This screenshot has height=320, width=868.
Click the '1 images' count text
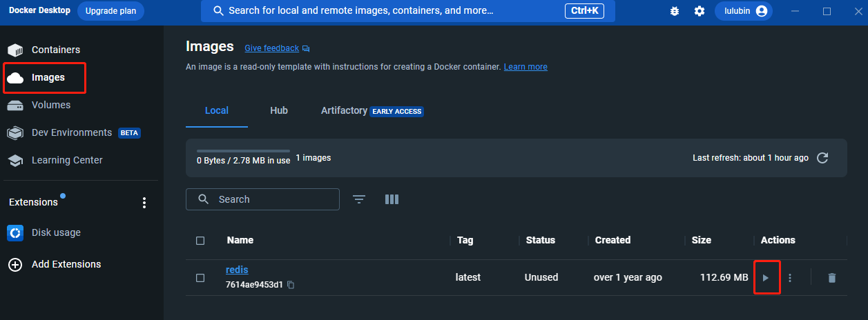[314, 158]
